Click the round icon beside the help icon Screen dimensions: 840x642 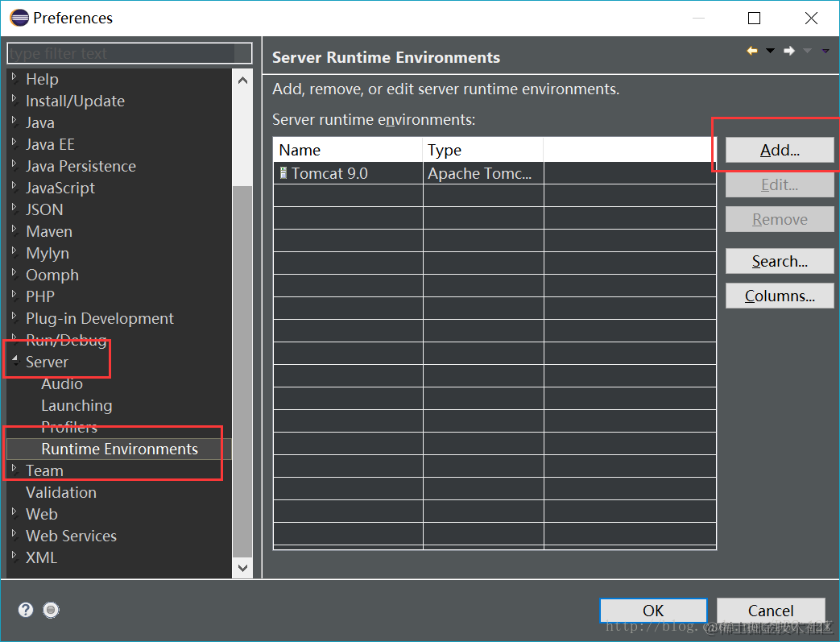click(51, 610)
